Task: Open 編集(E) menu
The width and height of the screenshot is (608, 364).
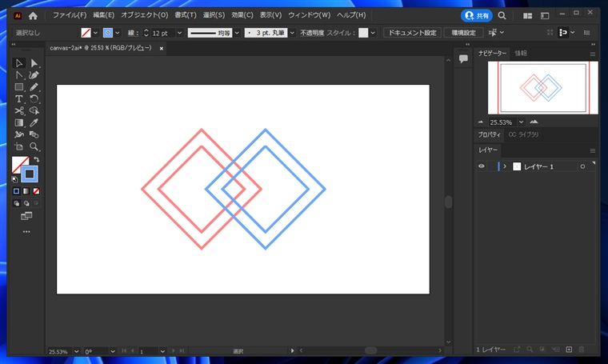Action: (x=103, y=15)
